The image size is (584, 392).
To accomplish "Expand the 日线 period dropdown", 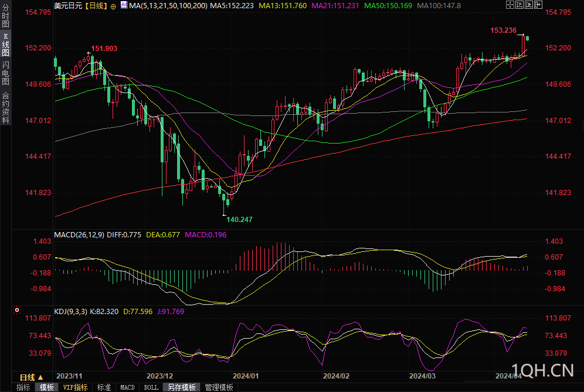I will tap(31, 377).
